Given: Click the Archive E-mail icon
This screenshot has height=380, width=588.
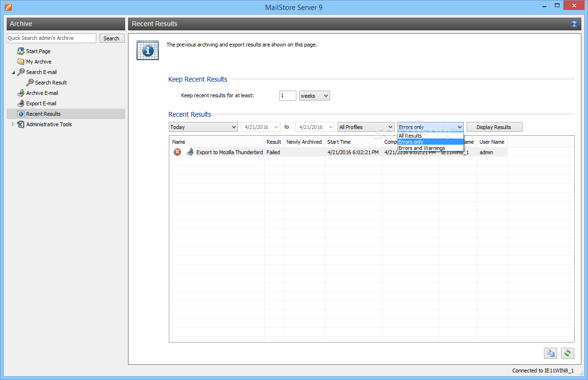Looking at the screenshot, I should [21, 93].
